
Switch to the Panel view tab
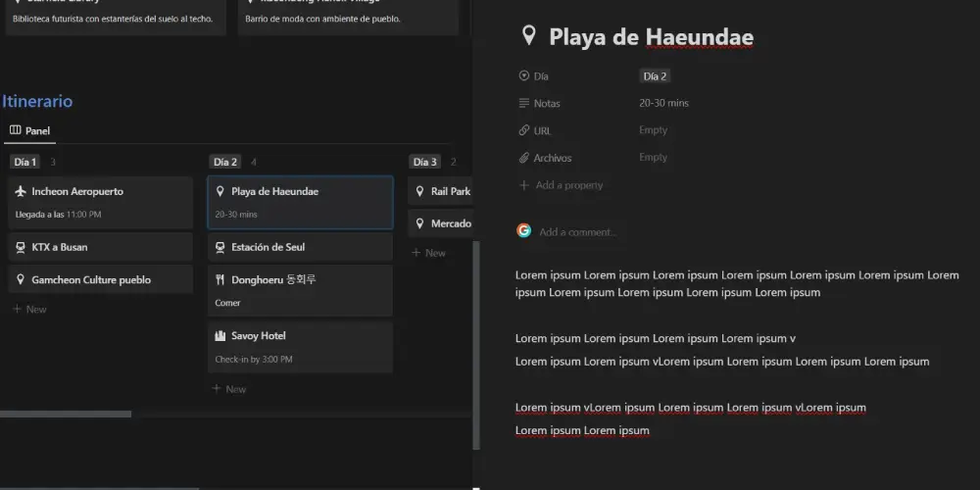(30, 130)
